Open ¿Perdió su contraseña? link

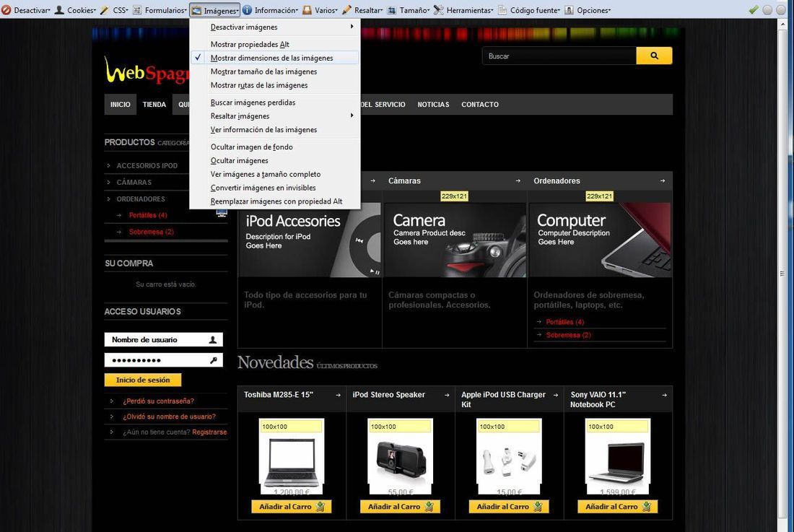coord(159,401)
